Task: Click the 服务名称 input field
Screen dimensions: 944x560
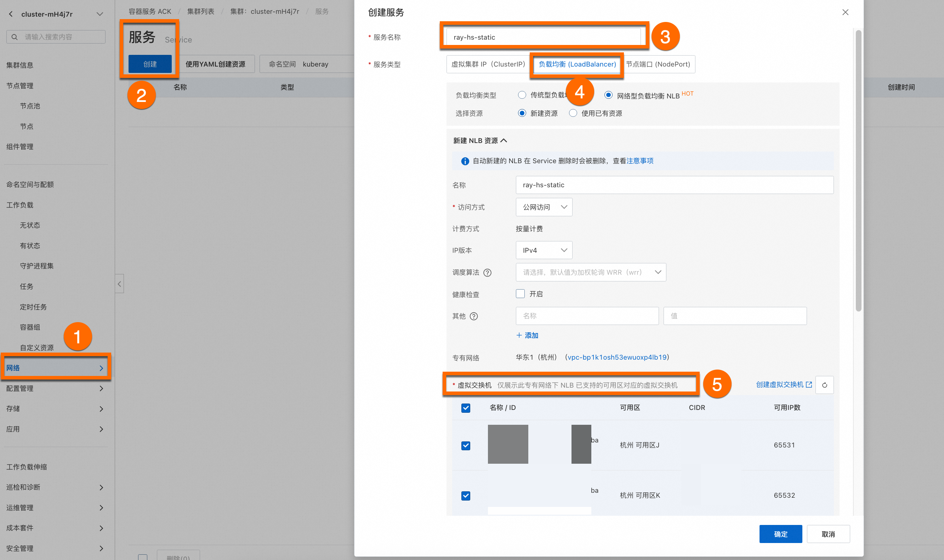Action: [543, 37]
